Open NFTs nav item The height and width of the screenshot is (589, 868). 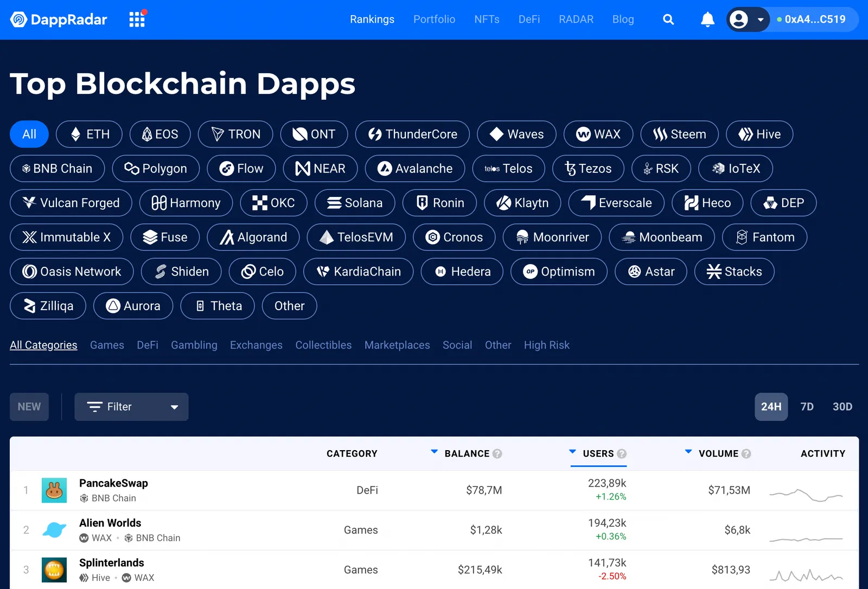click(x=487, y=20)
